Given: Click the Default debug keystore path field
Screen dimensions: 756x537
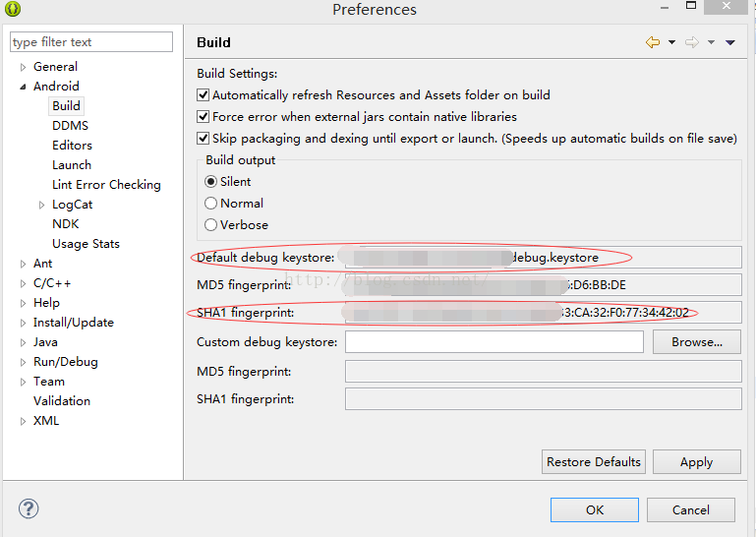Looking at the screenshot, I should [544, 258].
